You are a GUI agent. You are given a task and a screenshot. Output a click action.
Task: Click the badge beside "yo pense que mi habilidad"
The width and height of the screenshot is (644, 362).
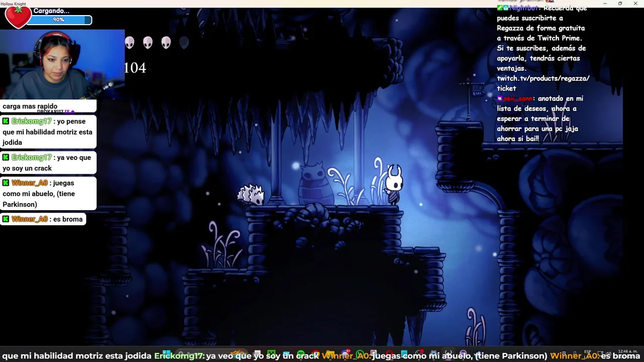pyautogui.click(x=6, y=121)
